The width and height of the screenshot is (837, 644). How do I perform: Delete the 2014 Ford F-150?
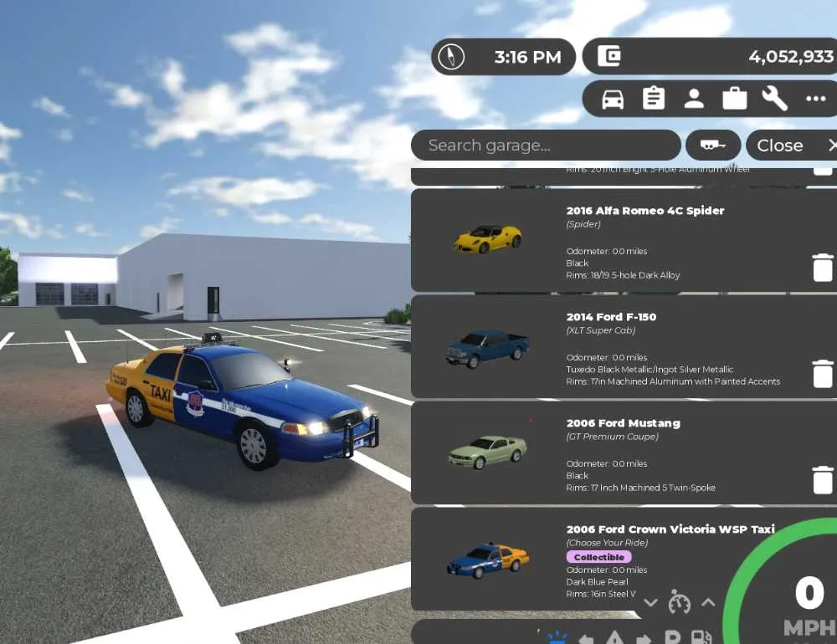(x=822, y=374)
